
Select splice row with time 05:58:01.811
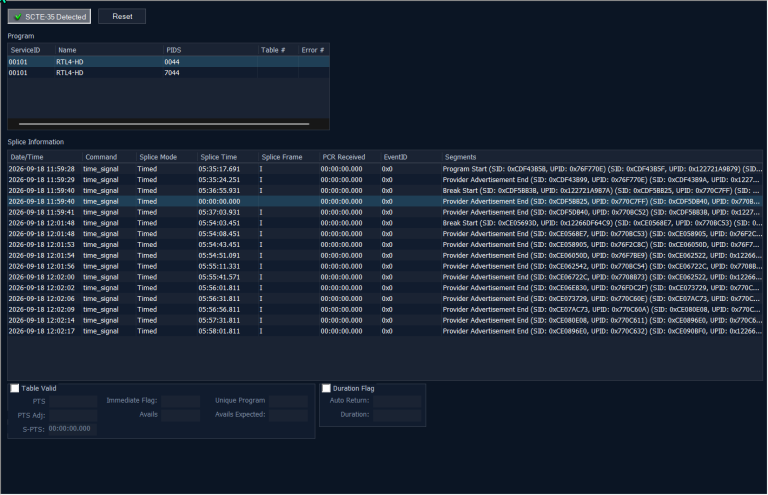tap(385, 331)
